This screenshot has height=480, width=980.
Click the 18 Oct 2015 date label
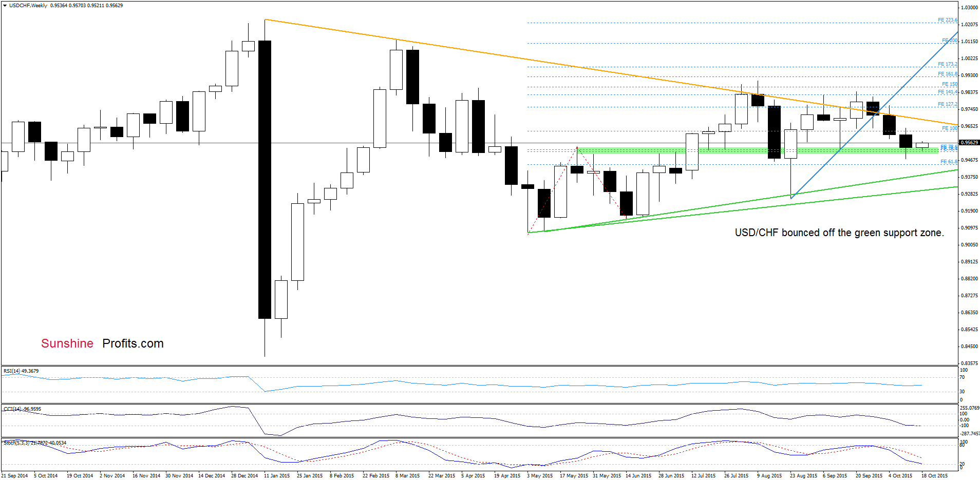pos(934,476)
